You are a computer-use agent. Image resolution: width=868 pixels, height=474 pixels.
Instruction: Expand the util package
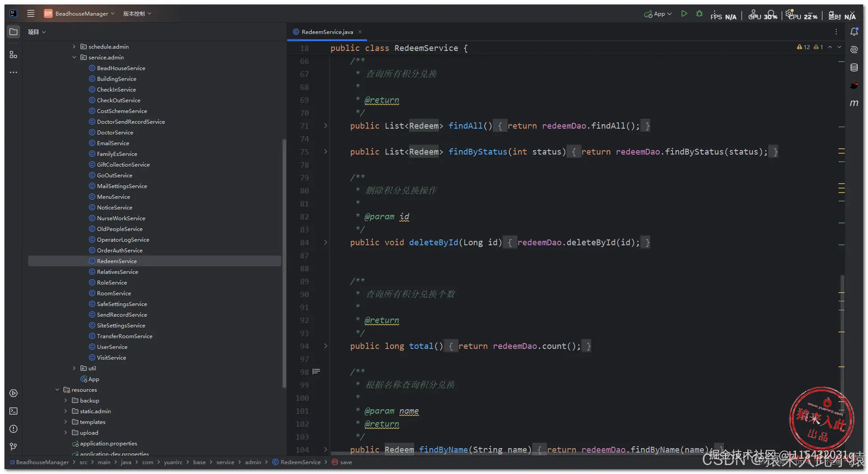pos(74,368)
